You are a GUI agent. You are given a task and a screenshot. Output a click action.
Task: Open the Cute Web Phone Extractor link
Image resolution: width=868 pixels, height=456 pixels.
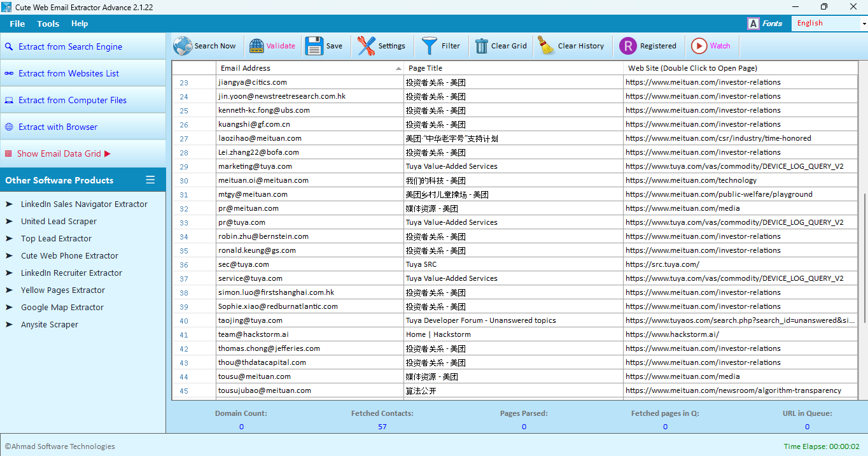point(69,256)
